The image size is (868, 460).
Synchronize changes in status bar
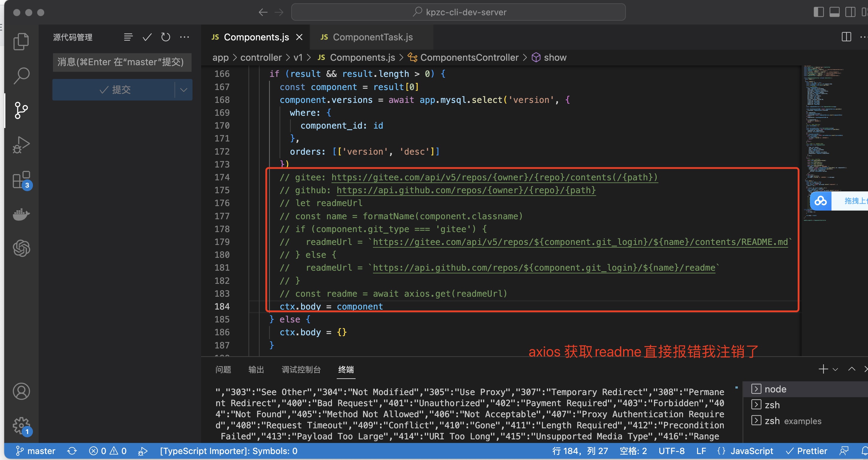click(72, 451)
